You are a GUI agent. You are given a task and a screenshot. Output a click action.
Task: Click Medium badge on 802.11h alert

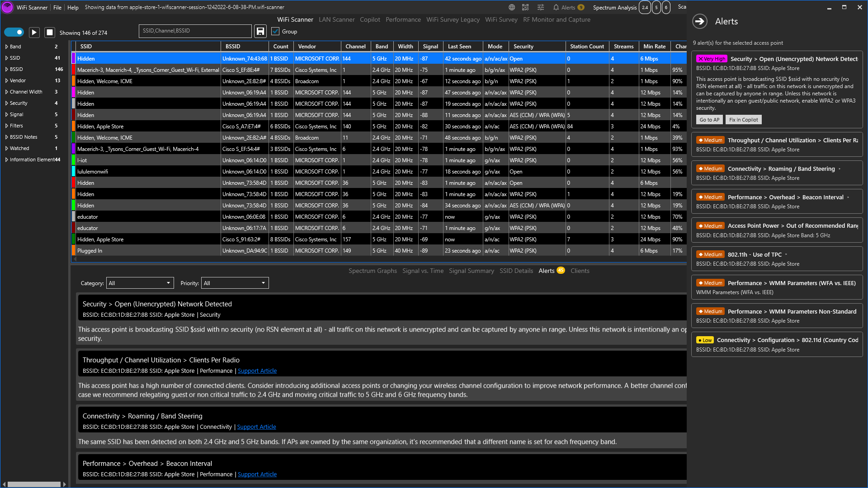pyautogui.click(x=710, y=254)
